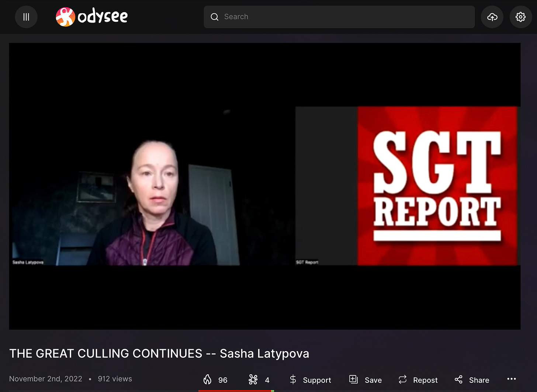Save the video to a playlist

[365, 380]
